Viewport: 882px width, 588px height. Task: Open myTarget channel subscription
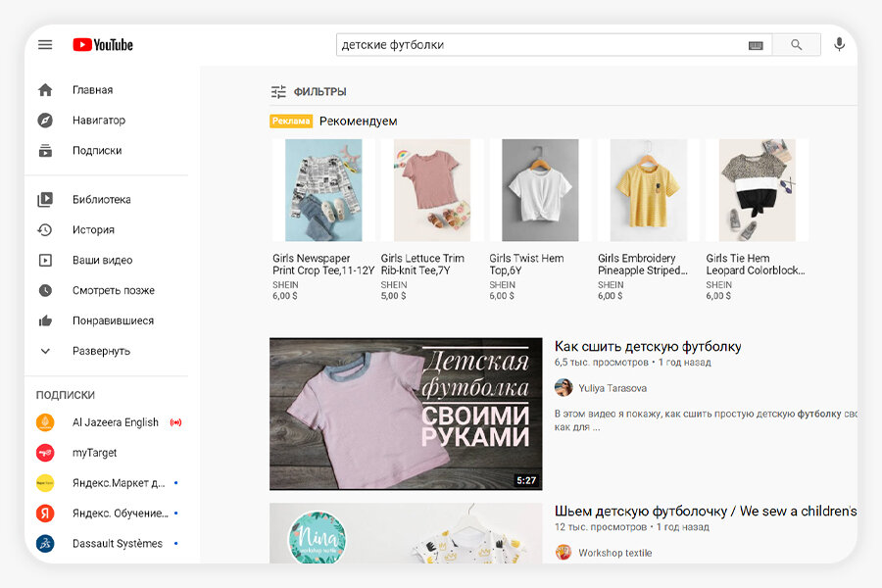[x=94, y=453]
